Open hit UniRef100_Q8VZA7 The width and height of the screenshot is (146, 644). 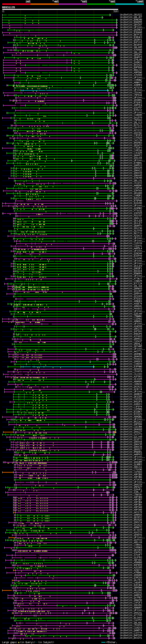(x=131, y=25)
